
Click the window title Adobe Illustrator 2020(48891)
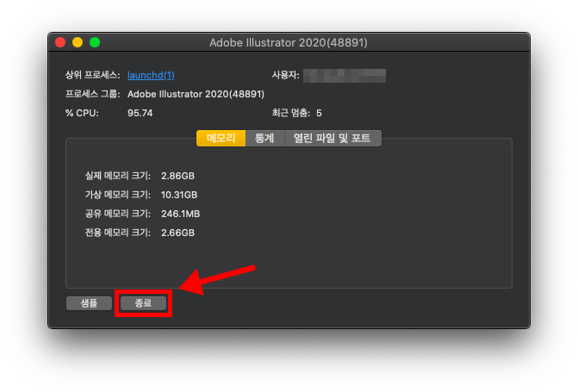(x=289, y=43)
